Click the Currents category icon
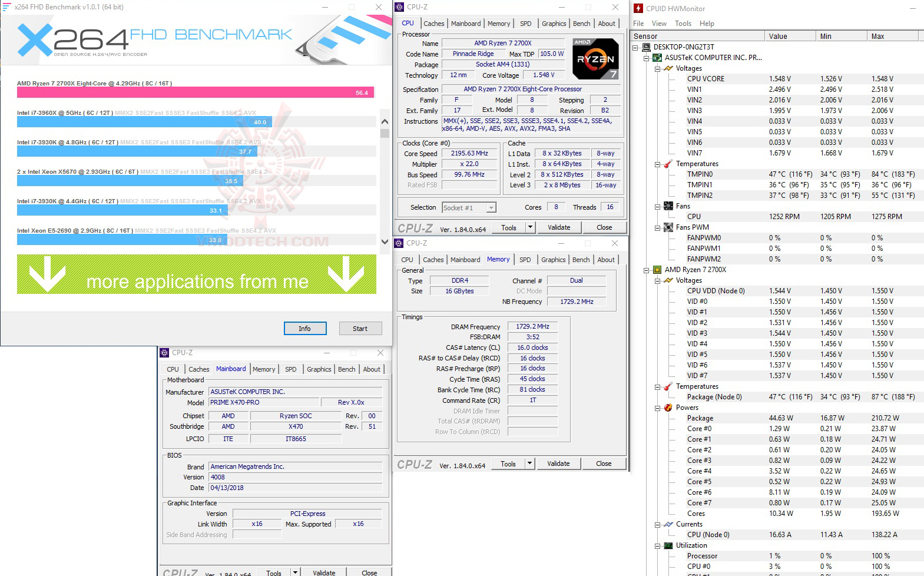 [x=668, y=524]
